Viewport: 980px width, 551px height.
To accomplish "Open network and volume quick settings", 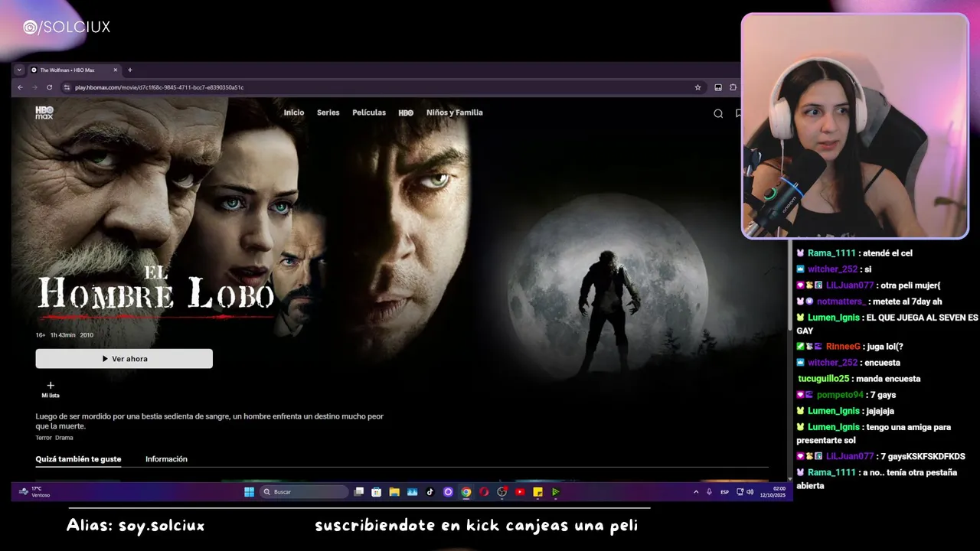I will (746, 492).
